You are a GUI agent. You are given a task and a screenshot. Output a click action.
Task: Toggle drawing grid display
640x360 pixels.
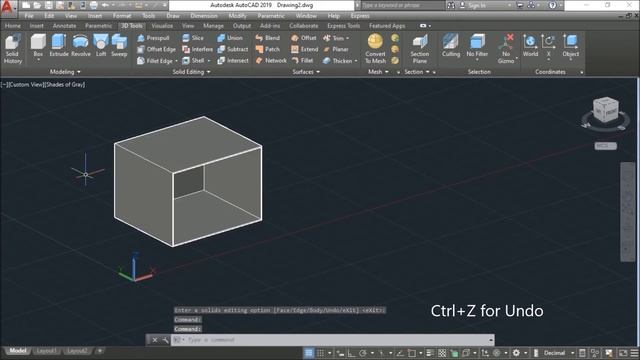(309, 353)
